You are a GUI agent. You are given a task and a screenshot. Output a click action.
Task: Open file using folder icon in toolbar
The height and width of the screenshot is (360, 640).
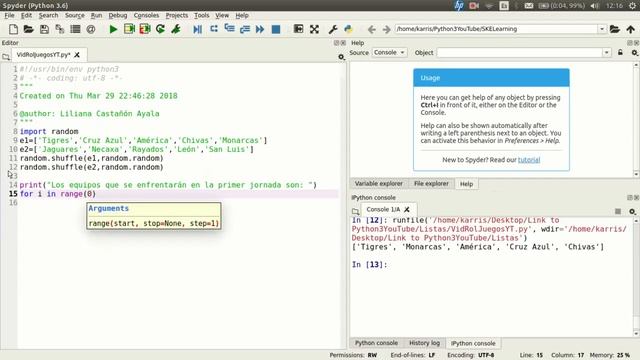click(29, 29)
